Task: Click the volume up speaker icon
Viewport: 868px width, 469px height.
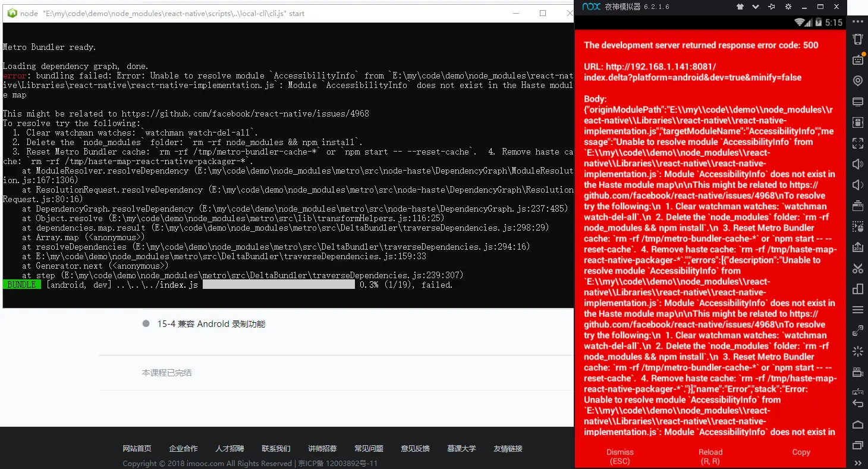Action: (858, 164)
